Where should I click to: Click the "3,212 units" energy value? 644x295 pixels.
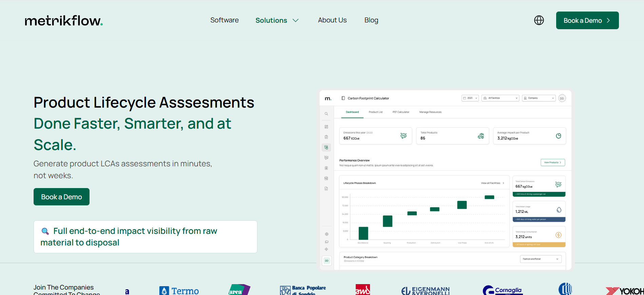pos(524,237)
